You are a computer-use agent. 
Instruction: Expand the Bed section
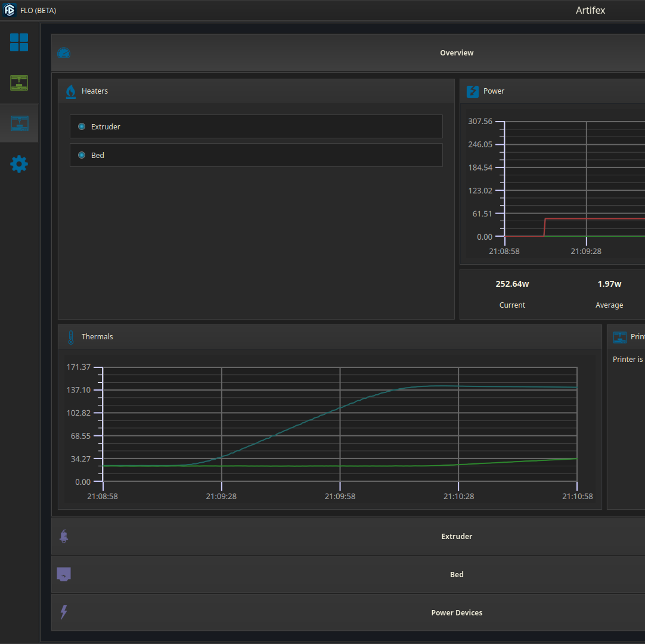tap(457, 575)
